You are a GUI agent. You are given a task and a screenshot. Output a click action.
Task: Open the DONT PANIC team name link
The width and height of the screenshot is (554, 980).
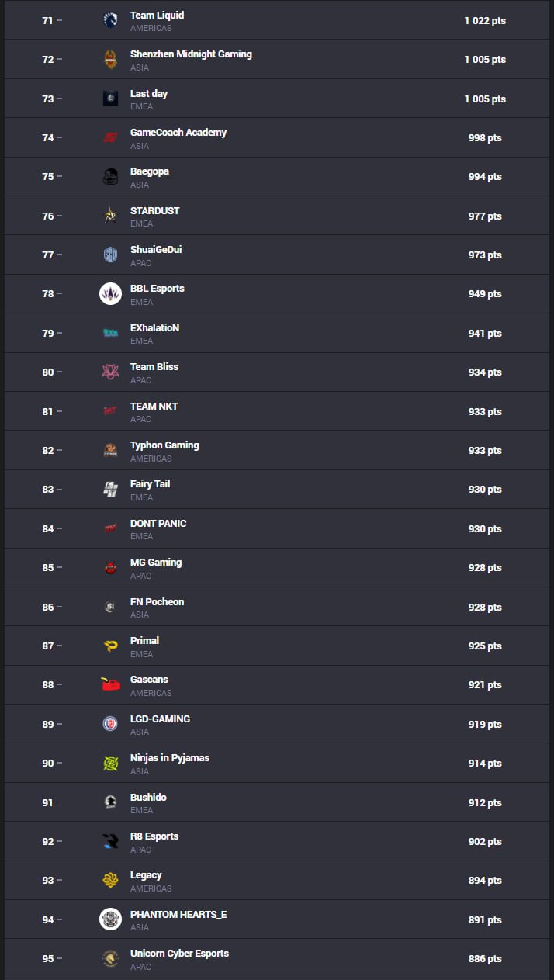(x=158, y=524)
